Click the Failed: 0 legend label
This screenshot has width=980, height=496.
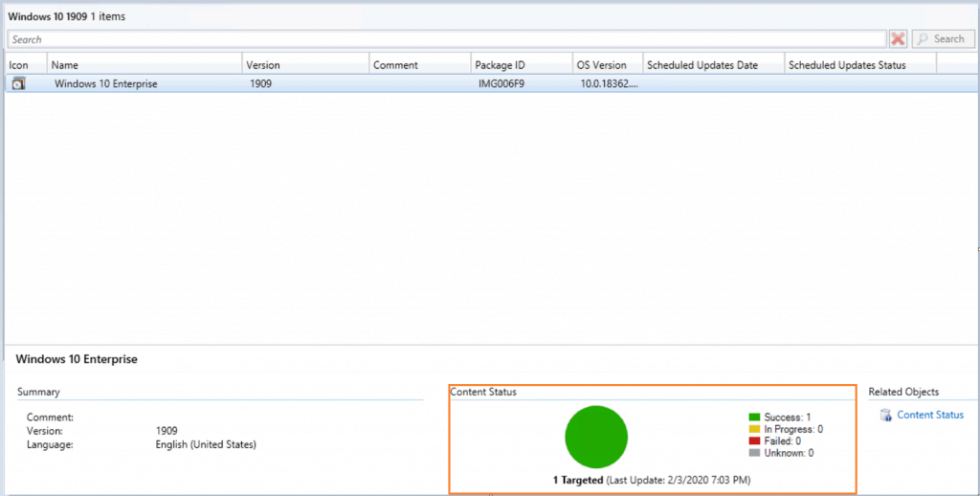[x=783, y=441]
